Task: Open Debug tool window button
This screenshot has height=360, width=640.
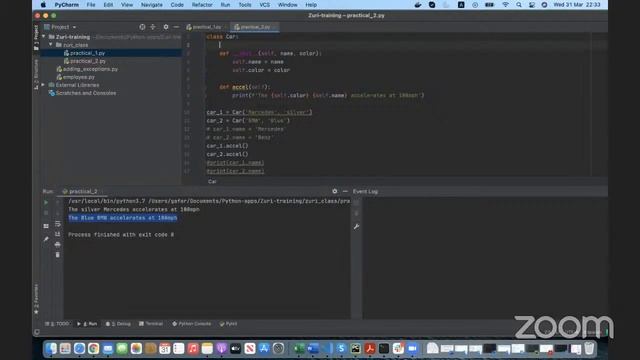Action: [118, 324]
